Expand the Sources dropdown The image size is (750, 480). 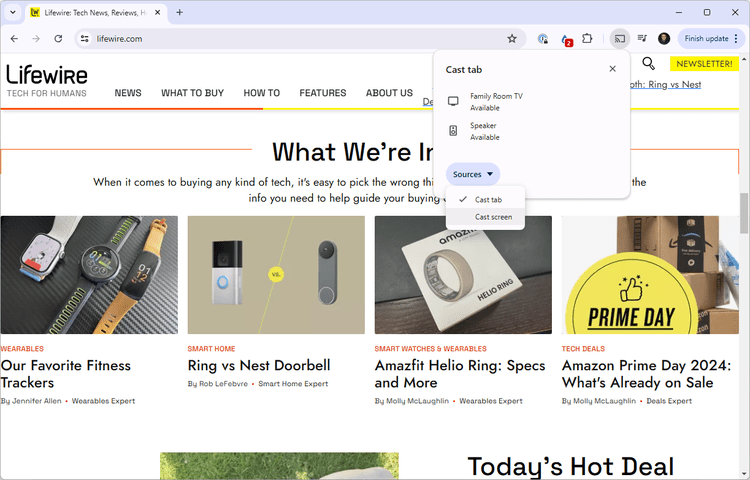473,174
